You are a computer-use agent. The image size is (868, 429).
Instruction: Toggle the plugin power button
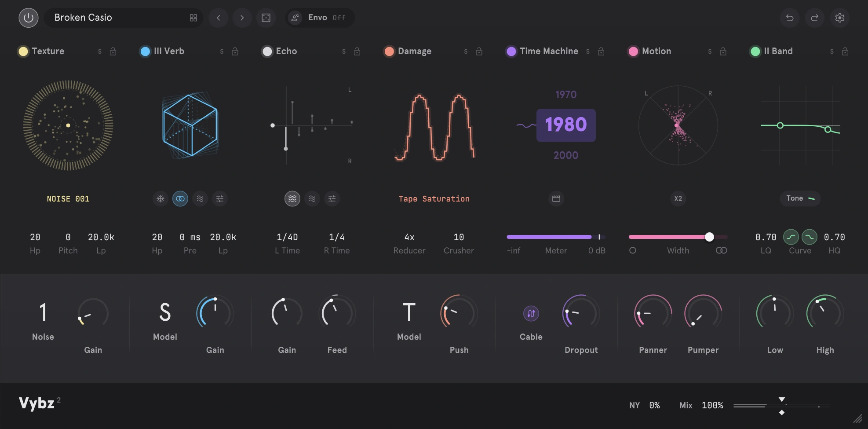click(x=29, y=18)
